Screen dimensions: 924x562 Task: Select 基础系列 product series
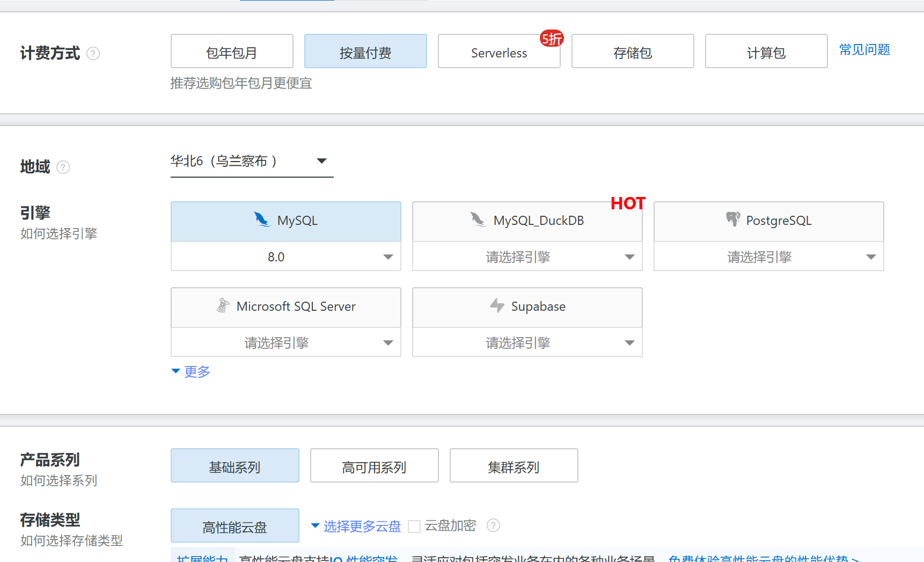coord(235,466)
